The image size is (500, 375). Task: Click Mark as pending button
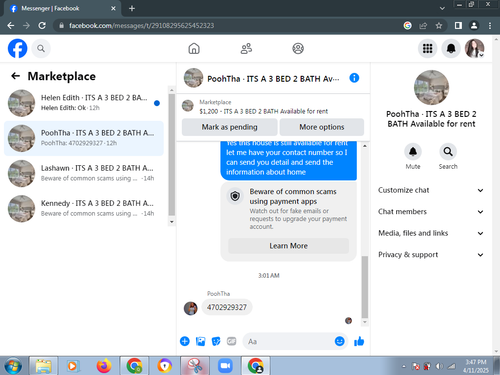(229, 127)
